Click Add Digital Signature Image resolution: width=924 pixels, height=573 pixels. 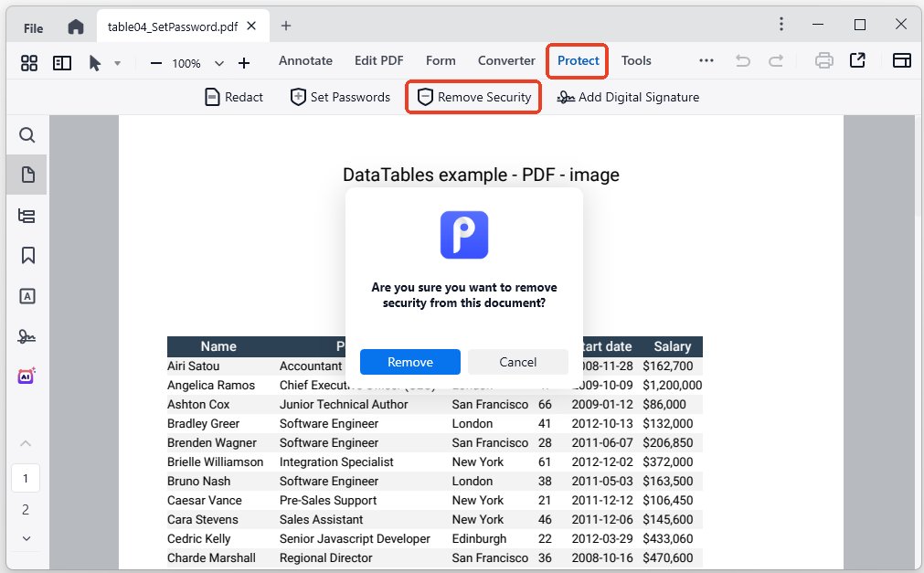(628, 97)
